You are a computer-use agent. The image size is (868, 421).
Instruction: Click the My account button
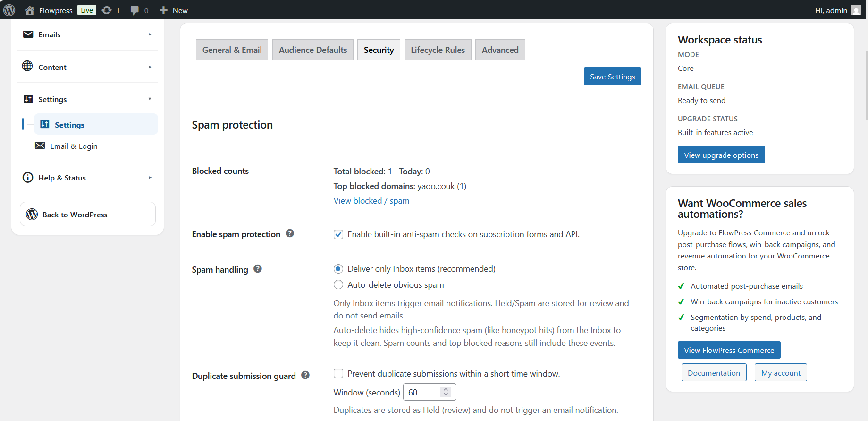(x=781, y=373)
